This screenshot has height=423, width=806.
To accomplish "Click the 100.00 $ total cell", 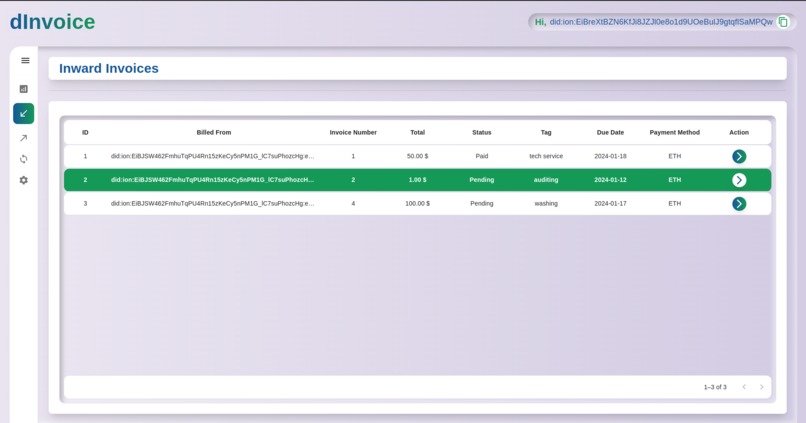I will 417,204.
